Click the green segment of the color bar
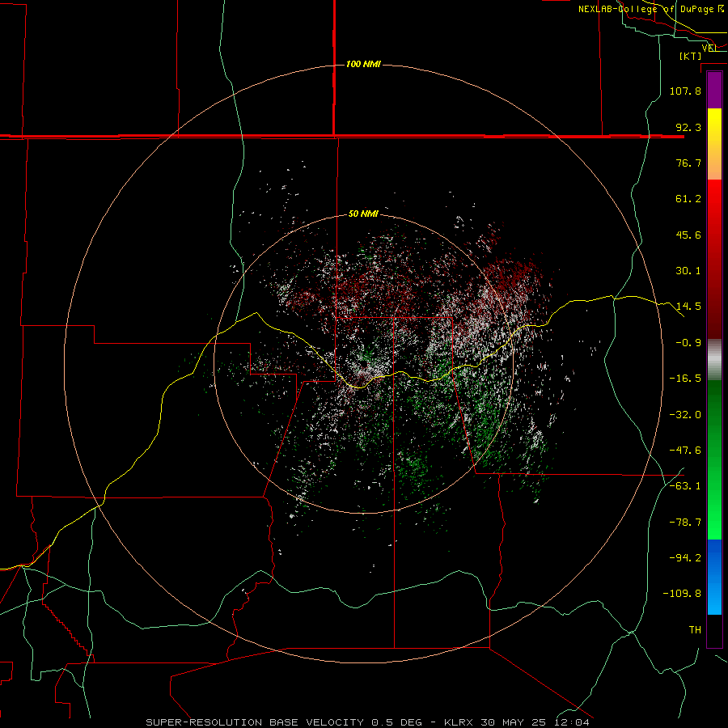The width and height of the screenshot is (728, 728). pyautogui.click(x=714, y=459)
